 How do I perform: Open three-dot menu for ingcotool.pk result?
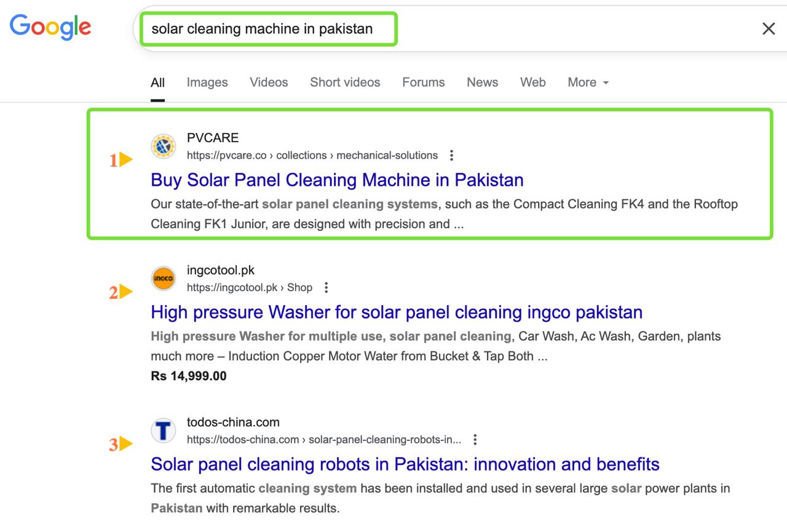(326, 287)
